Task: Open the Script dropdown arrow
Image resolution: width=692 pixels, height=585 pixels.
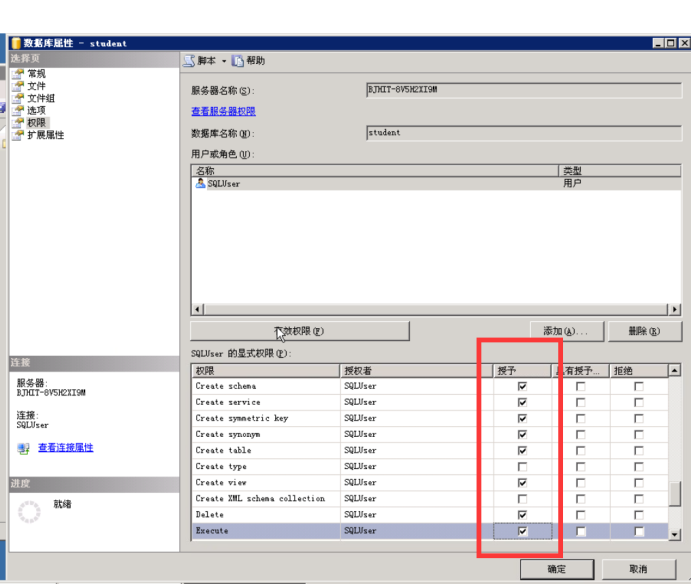Action: (224, 61)
